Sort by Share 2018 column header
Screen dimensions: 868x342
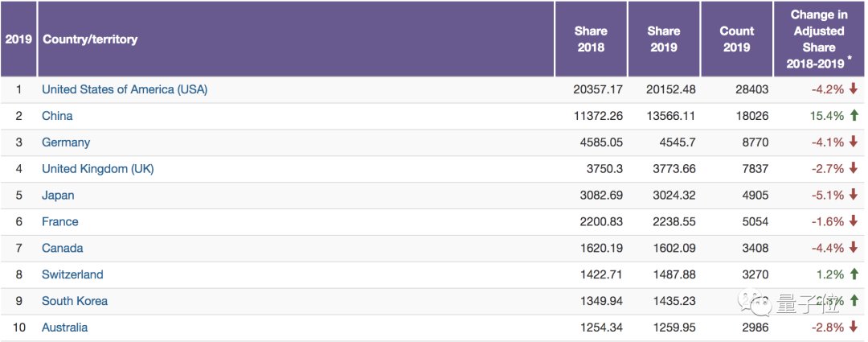(591, 39)
